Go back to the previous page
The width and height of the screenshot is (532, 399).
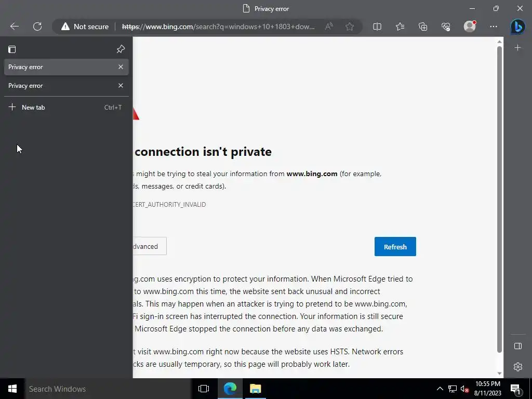[x=14, y=26]
